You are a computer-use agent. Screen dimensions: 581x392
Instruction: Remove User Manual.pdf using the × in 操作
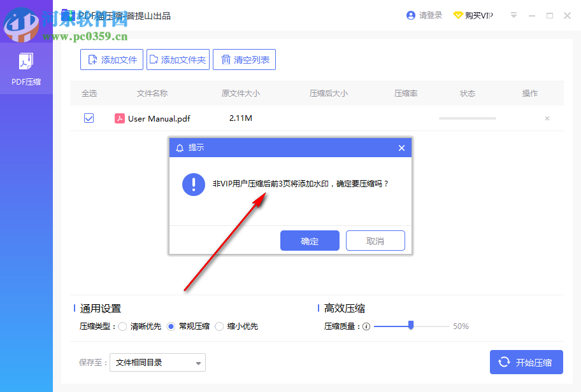point(547,118)
